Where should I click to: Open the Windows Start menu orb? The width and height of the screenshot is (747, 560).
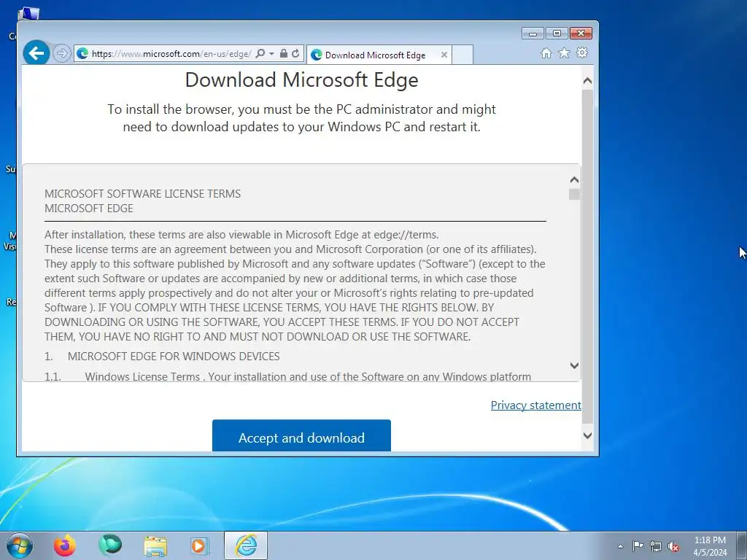click(20, 545)
